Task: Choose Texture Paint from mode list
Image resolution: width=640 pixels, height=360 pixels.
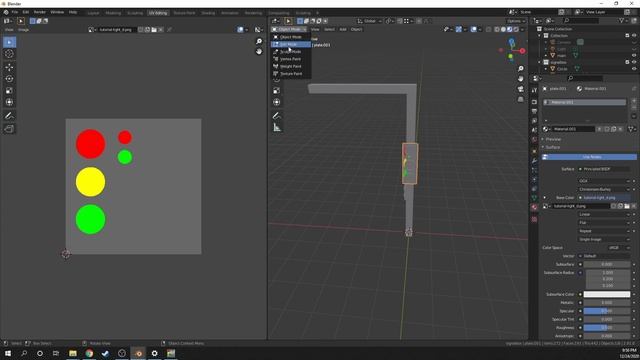Action: (291, 73)
